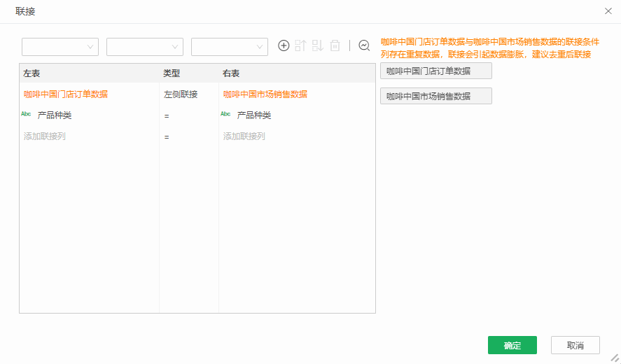Open the first (left table) dropdown

(60, 46)
